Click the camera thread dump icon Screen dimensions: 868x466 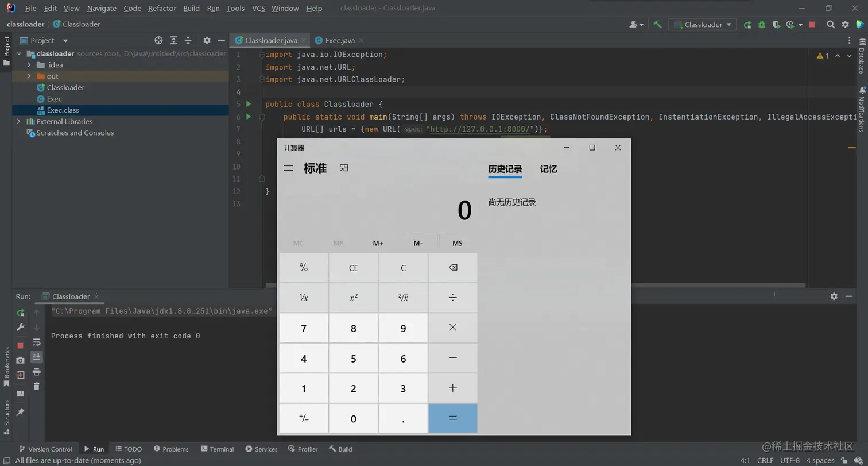21,360
